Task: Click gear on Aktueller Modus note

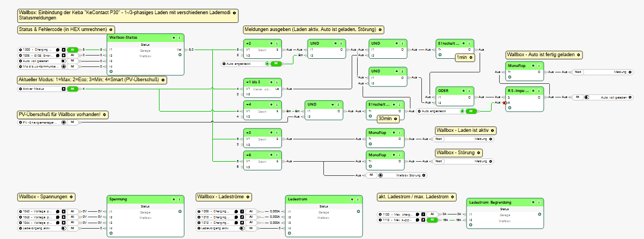Action: coord(163,79)
